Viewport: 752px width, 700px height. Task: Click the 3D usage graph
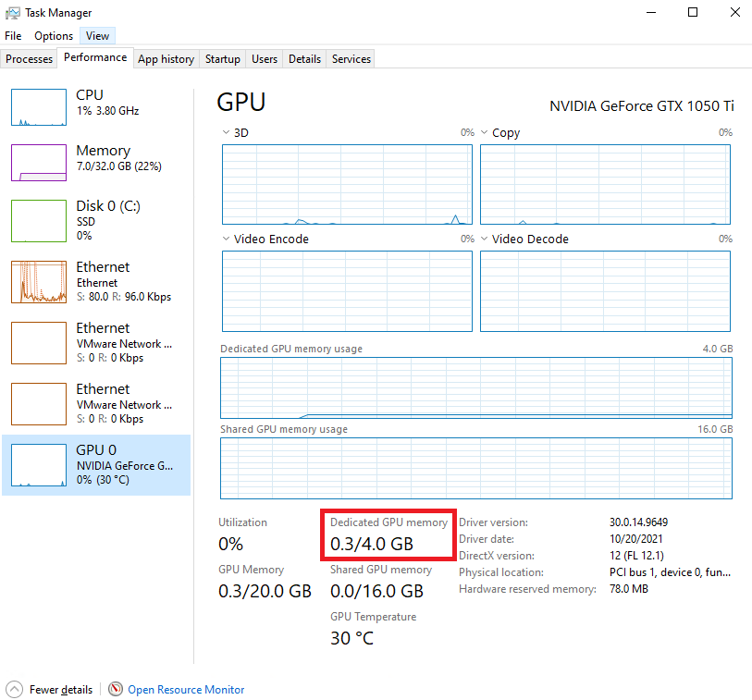(x=347, y=185)
